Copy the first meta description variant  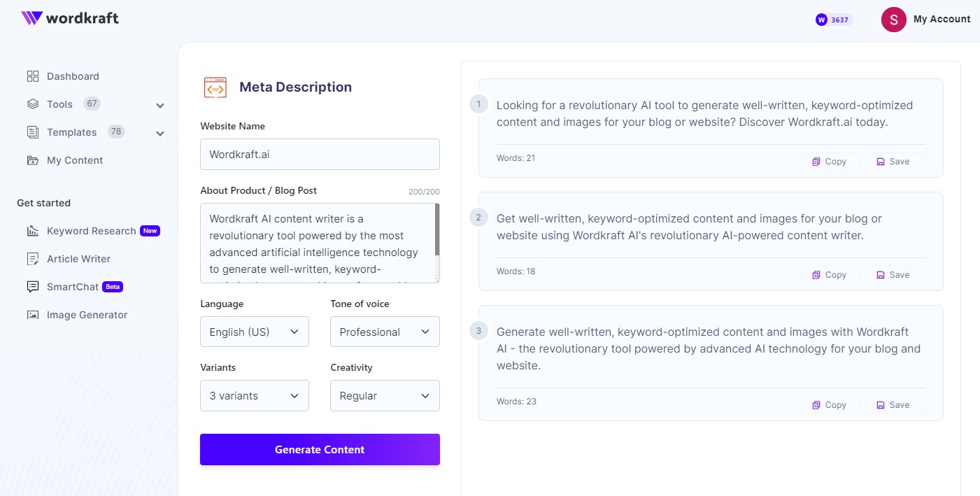pos(832,161)
